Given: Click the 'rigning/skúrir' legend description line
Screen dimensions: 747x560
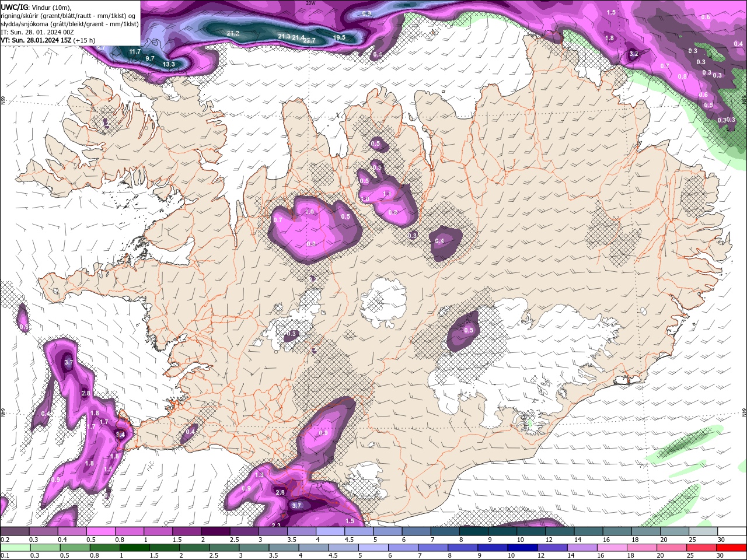Looking at the screenshot, I should (x=68, y=16).
